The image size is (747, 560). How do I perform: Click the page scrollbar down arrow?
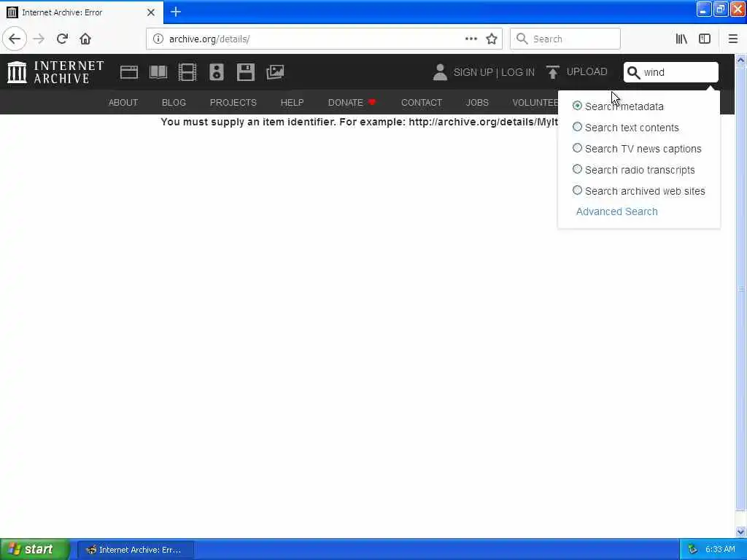click(x=741, y=532)
